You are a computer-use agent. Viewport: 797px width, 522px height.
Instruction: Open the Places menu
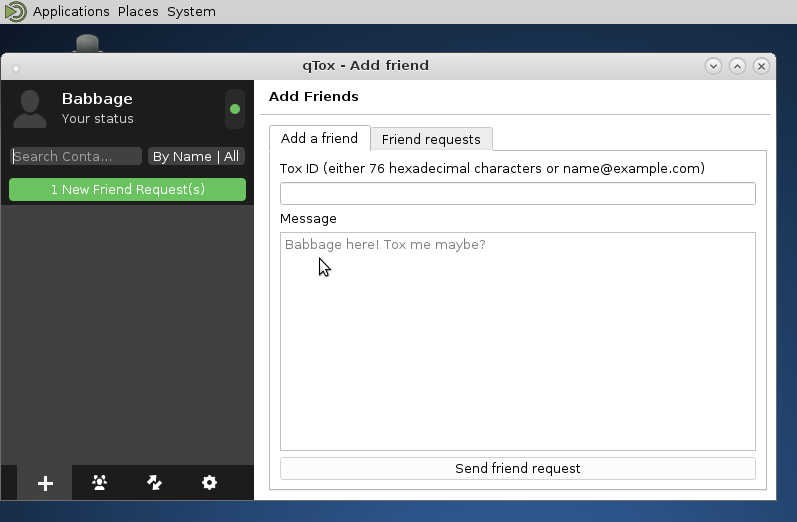(x=138, y=12)
